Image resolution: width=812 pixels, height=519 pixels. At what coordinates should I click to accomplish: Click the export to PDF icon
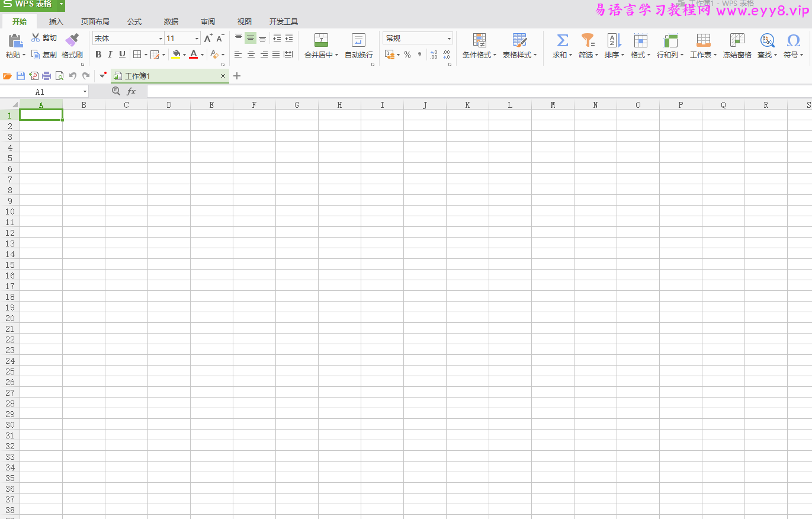tap(34, 76)
